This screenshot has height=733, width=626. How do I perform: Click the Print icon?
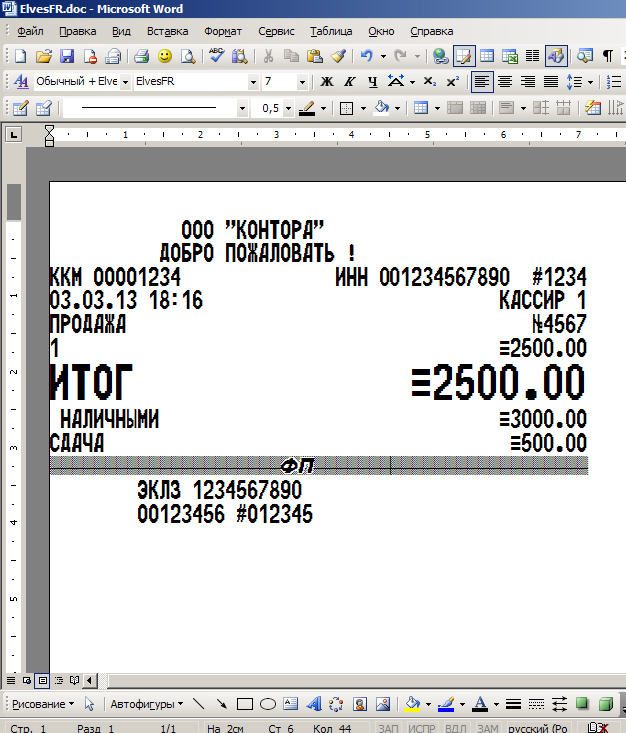pyautogui.click(x=141, y=56)
